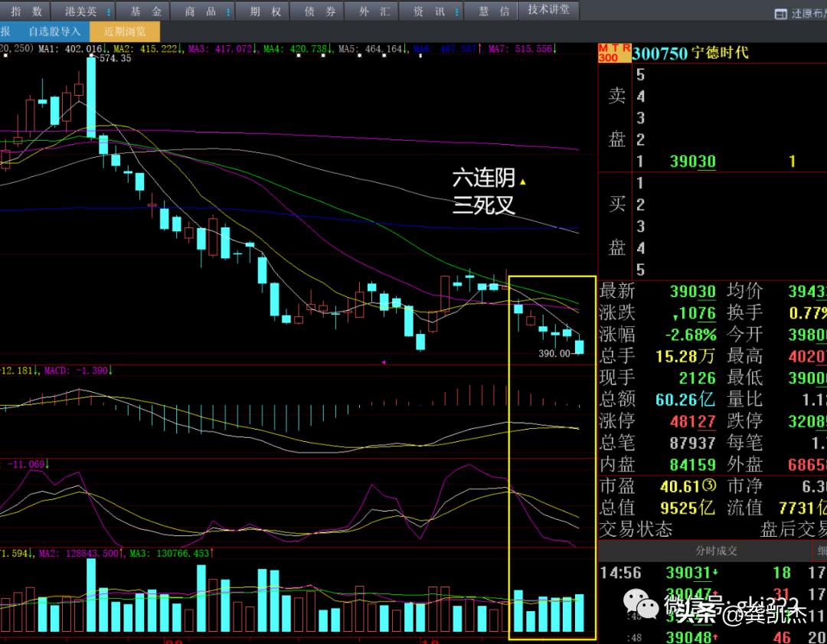
Task: Click the 分时成交 panel header
Action: (x=716, y=551)
